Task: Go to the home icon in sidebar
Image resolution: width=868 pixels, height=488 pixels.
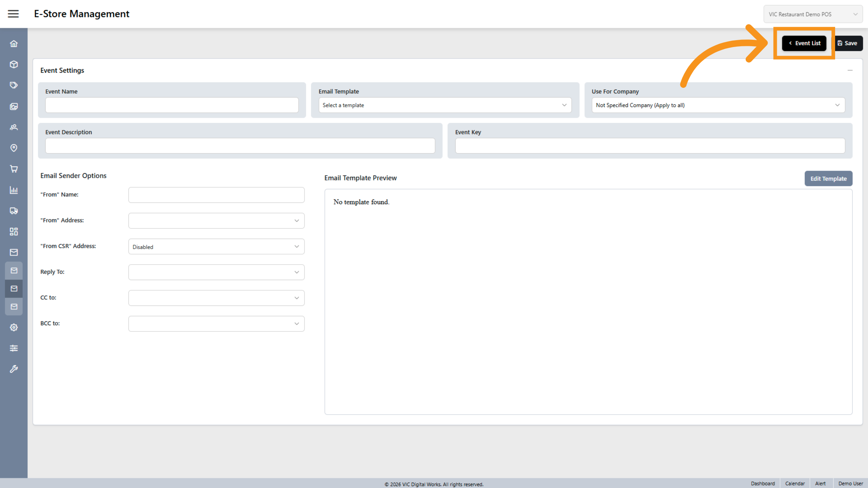Action: coord(14,44)
